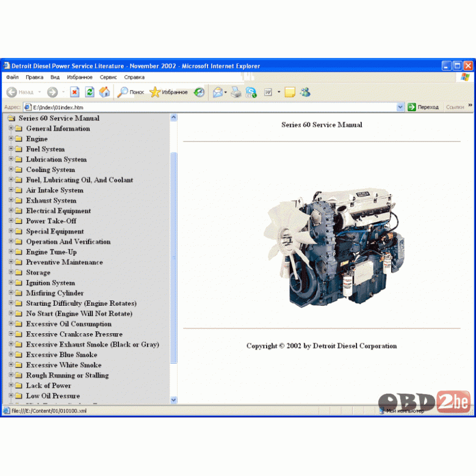Image resolution: width=476 pixels, height=476 pixels.
Task: Open the address bar history dropdown
Action: coord(400,107)
